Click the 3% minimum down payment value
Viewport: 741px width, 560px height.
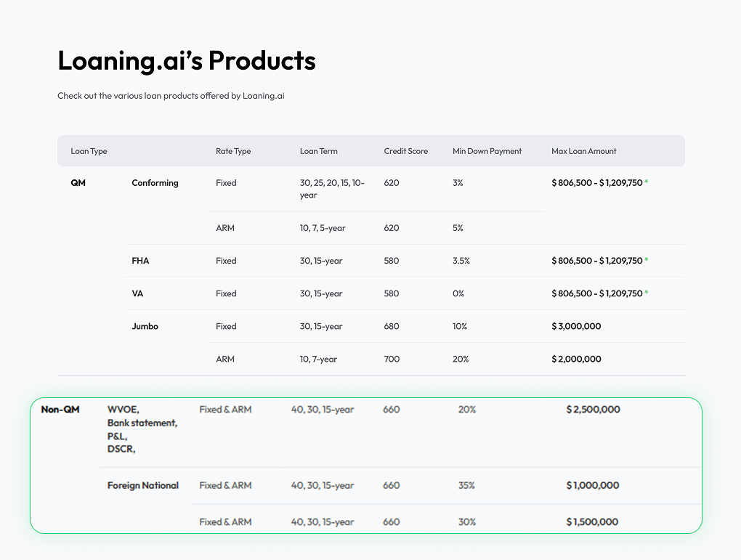458,183
